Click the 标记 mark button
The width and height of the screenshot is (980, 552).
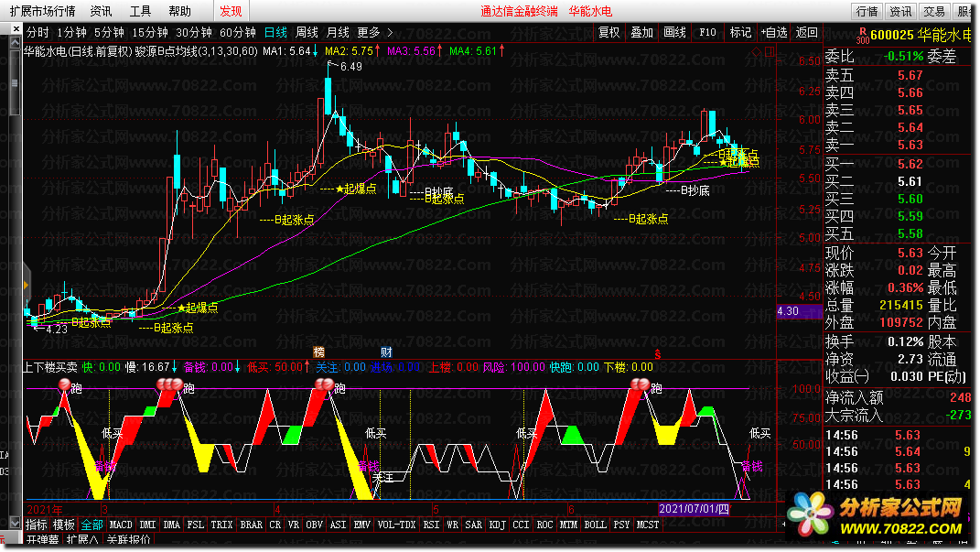(x=740, y=32)
